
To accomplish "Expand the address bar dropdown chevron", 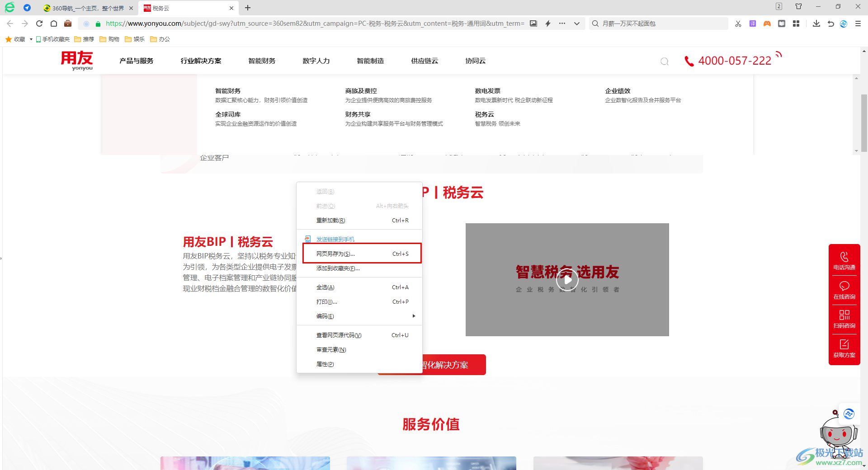I will pos(577,23).
